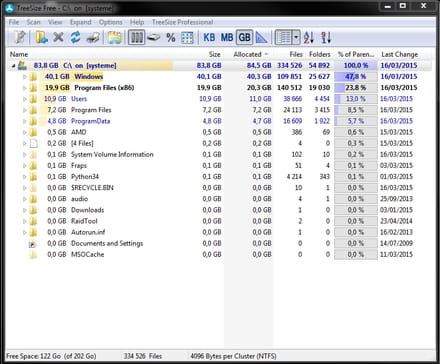Screen dimensions: 440x364
Task: Open the Expand menu
Action: [x=80, y=22]
